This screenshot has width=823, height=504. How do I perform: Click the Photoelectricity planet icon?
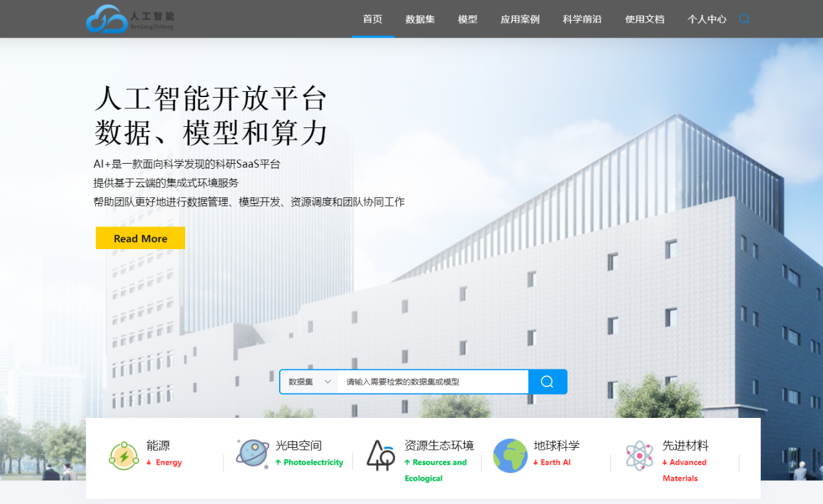tap(253, 454)
